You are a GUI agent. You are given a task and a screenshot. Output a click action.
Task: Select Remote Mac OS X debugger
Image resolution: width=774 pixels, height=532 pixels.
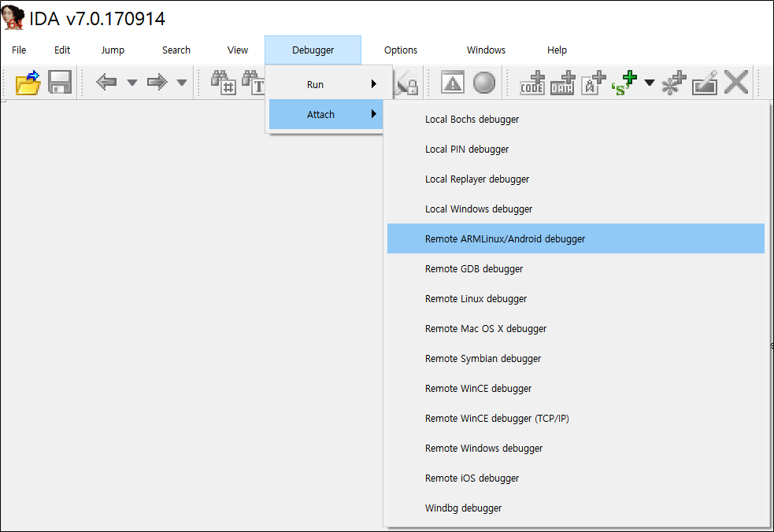pyautogui.click(x=576, y=329)
